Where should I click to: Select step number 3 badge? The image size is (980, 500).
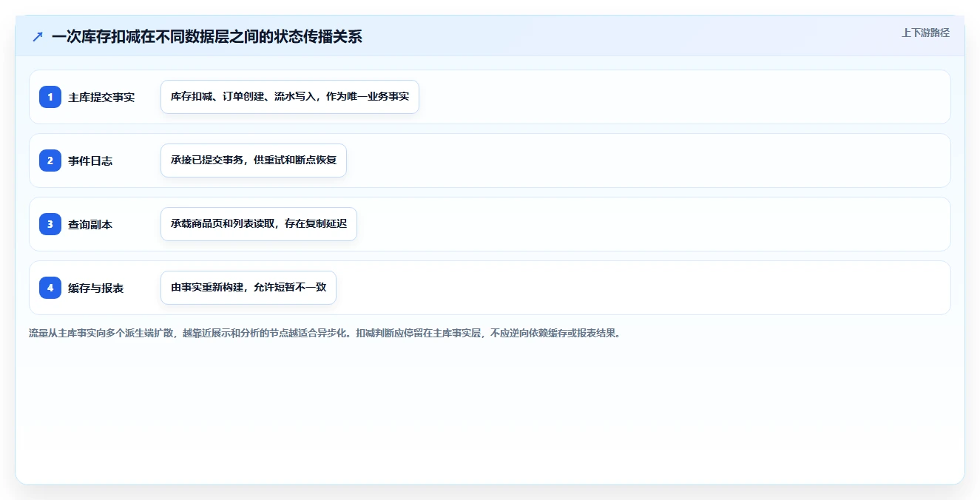pos(50,224)
